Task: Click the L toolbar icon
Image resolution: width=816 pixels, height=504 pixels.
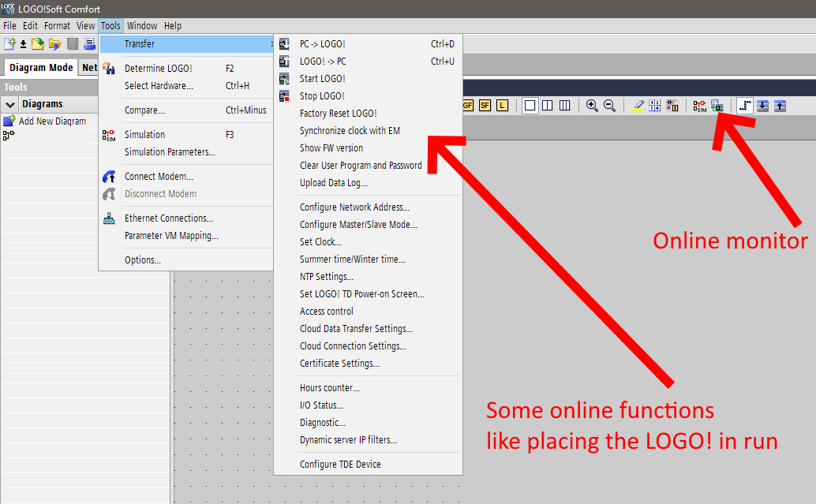Action: click(x=502, y=106)
